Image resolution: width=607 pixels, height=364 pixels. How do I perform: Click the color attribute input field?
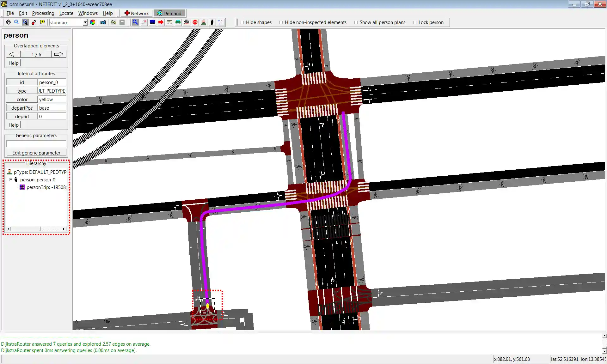point(52,99)
